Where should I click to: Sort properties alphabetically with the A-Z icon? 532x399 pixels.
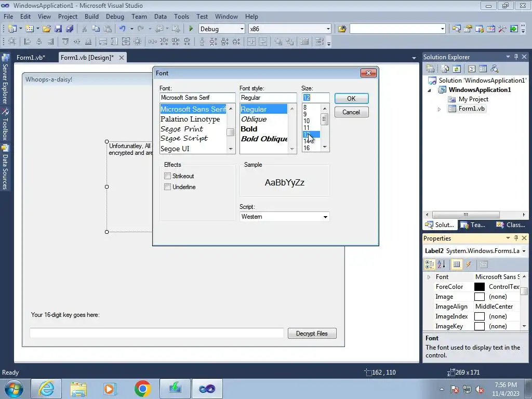coord(441,264)
